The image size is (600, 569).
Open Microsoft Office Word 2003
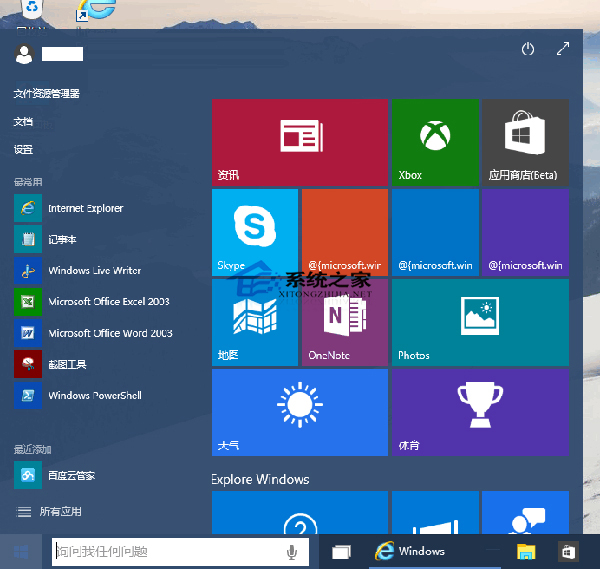(93, 333)
